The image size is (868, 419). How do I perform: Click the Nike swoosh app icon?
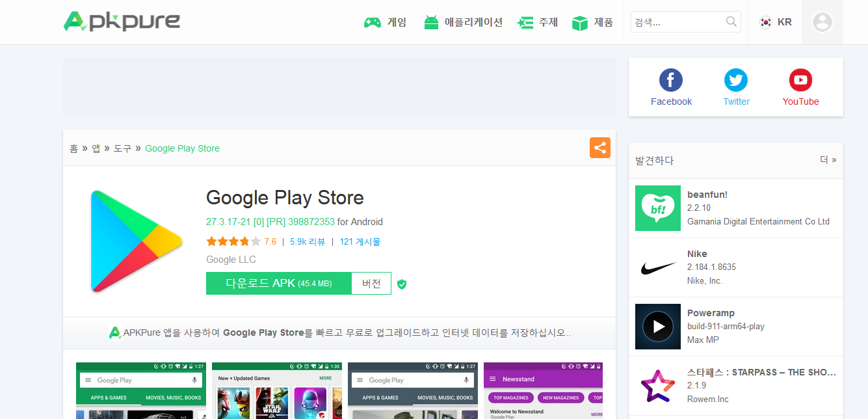(x=658, y=267)
